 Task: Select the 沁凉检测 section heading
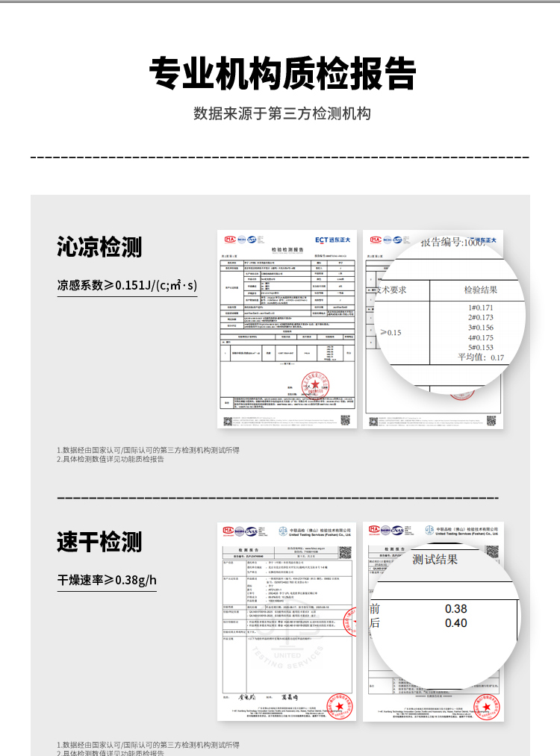[x=99, y=246]
